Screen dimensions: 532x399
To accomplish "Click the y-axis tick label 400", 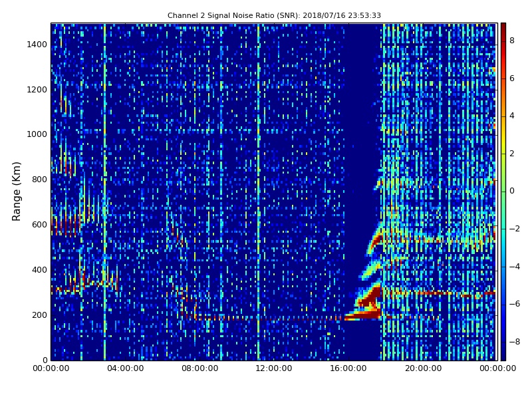I will [x=39, y=270].
